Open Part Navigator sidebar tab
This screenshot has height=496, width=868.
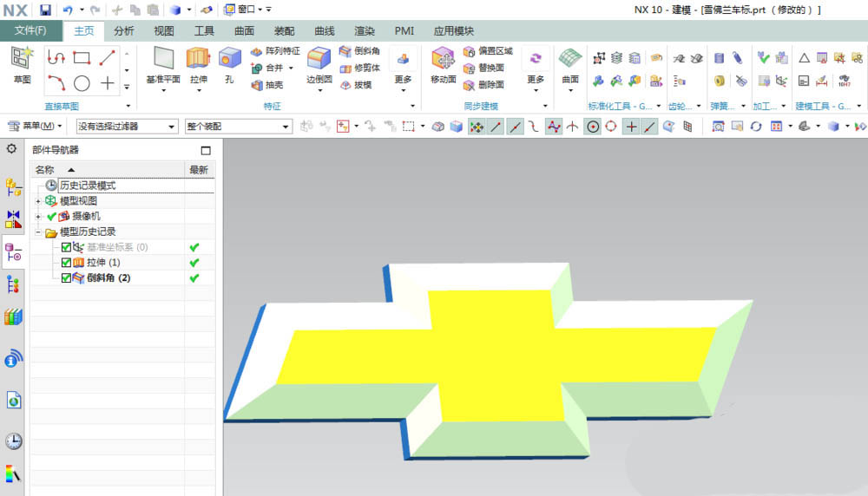[x=13, y=252]
